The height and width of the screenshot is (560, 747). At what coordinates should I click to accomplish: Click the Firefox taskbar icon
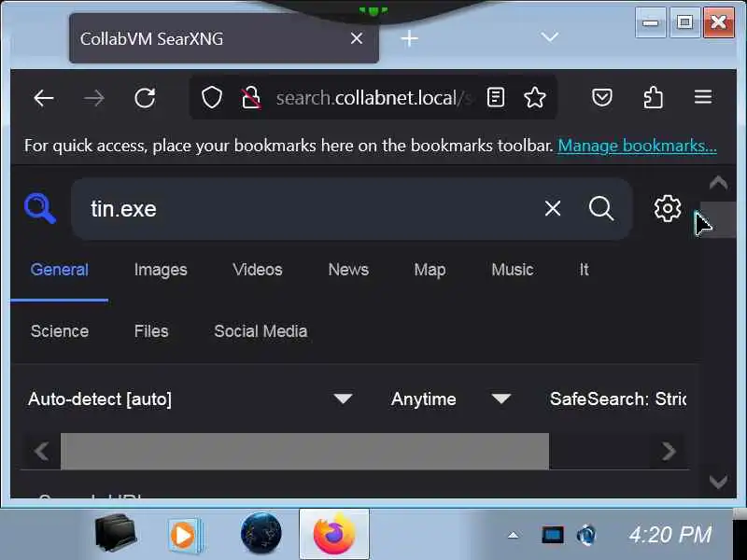334,533
